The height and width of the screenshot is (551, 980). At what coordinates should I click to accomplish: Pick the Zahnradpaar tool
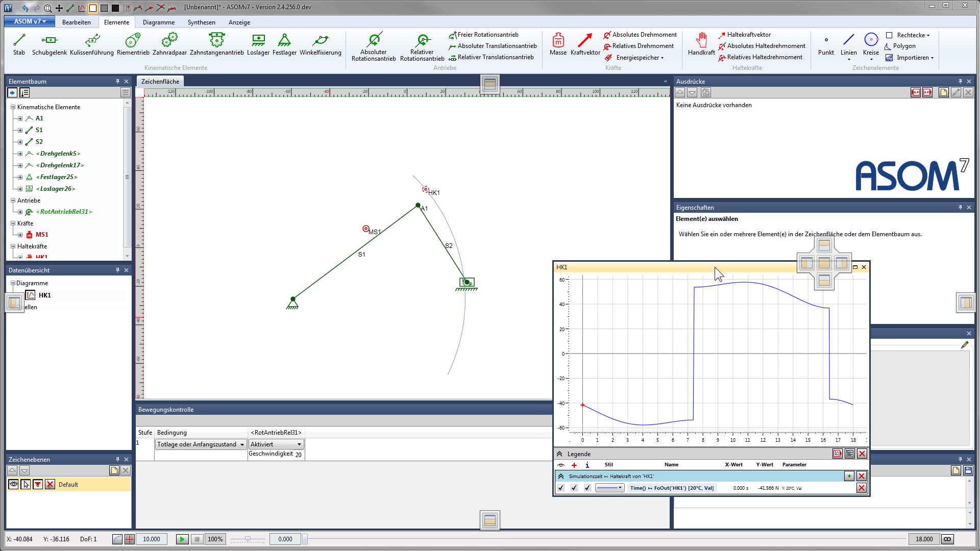point(169,44)
